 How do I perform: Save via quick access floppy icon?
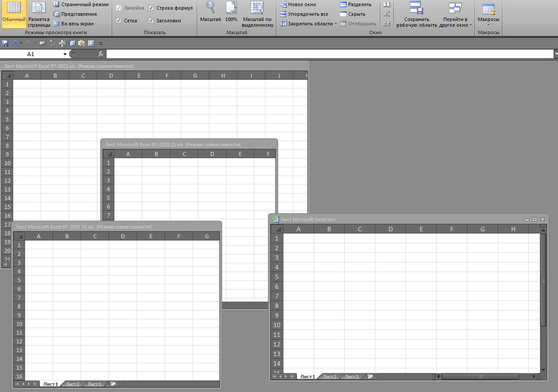coord(5,43)
